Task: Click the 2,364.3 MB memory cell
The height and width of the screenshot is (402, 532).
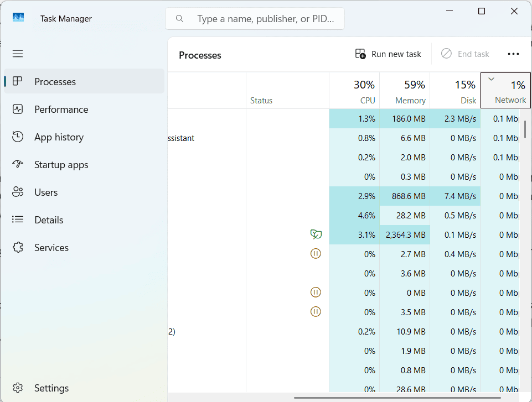Action: tap(405, 234)
